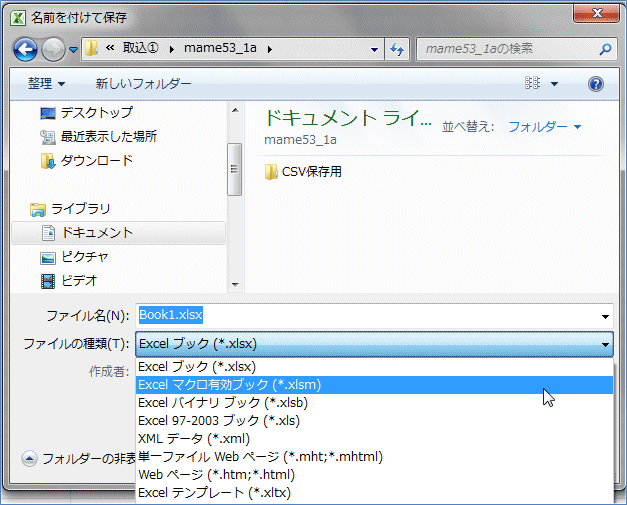This screenshot has height=505, width=627.
Task: Open the ダウンロード folder in sidebar
Action: coord(96,160)
